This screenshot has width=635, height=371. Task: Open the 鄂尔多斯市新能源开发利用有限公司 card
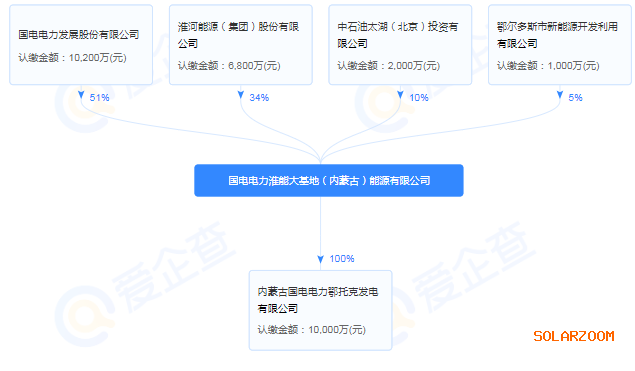[x=560, y=45]
